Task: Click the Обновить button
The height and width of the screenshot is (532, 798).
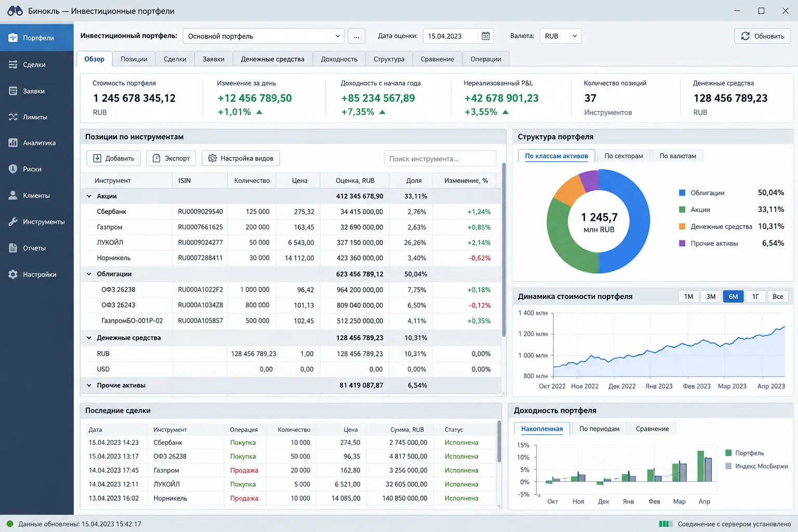Action: point(762,36)
